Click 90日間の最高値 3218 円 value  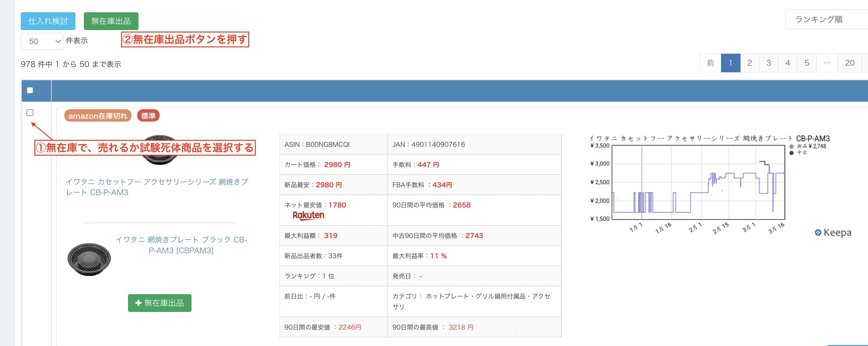coord(461,327)
